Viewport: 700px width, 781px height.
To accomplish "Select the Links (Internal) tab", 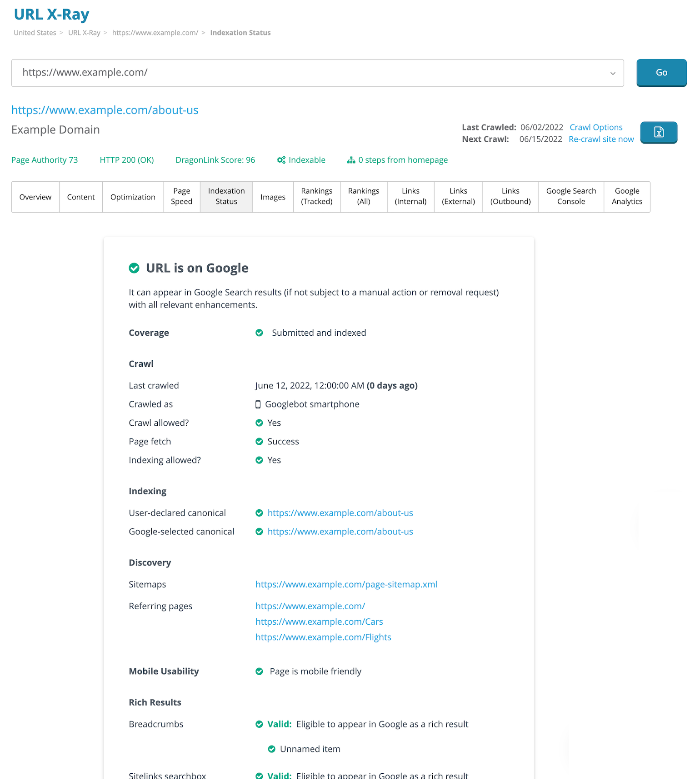I will click(x=410, y=197).
